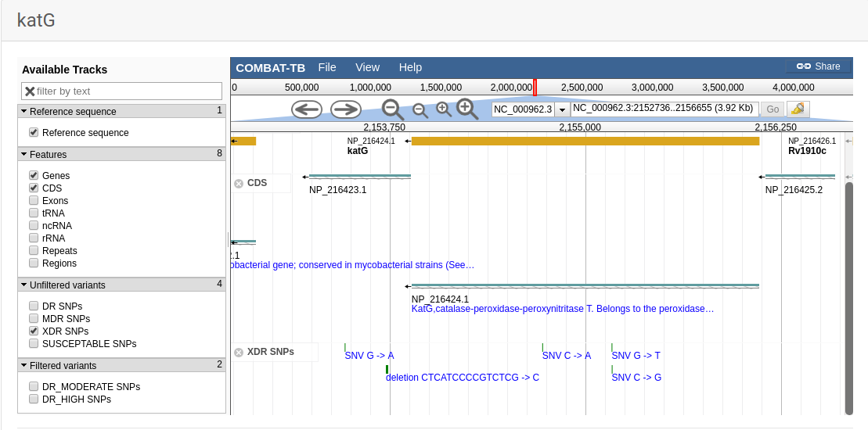This screenshot has width=868, height=430.
Task: Toggle the Reference sequence checkbox
Action: (x=34, y=133)
